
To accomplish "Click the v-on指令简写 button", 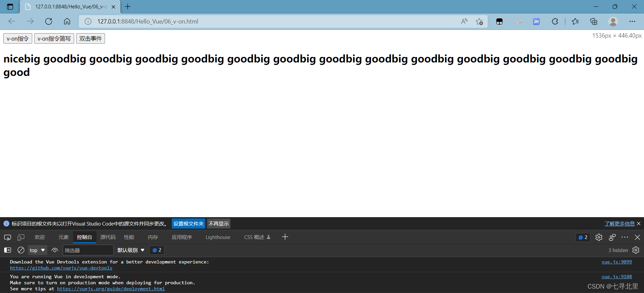I will coord(54,39).
